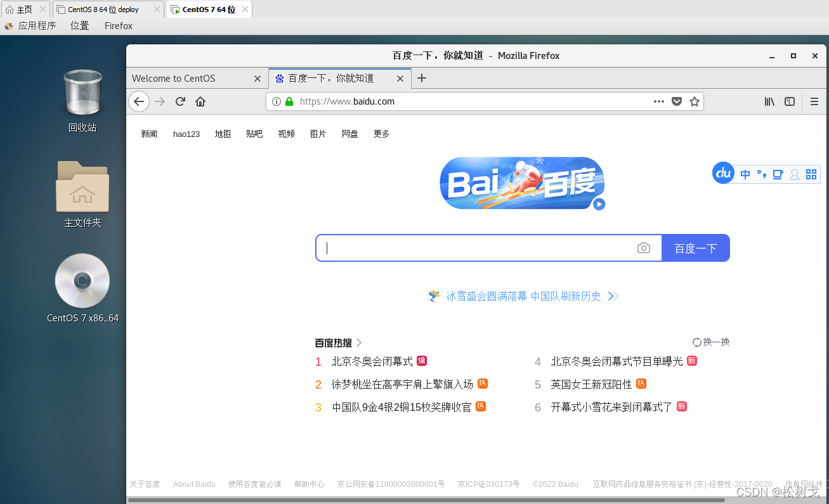This screenshot has height=504, width=829.
Task: Select the 百度一下，你就知道 tab
Action: click(x=339, y=78)
